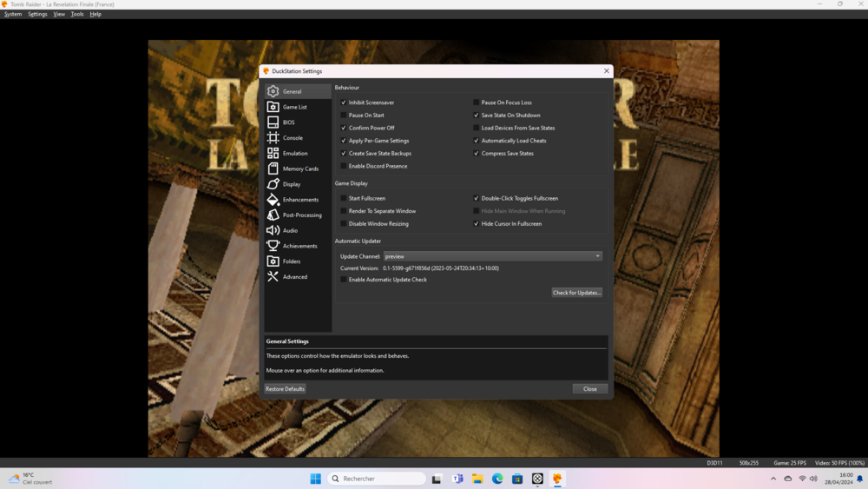Screen dimensions: 868x489
Task: Tick Enable Automatic Update Check
Action: pyautogui.click(x=344, y=280)
